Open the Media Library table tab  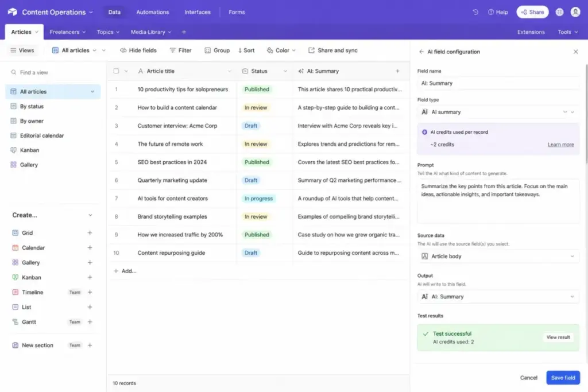(151, 32)
